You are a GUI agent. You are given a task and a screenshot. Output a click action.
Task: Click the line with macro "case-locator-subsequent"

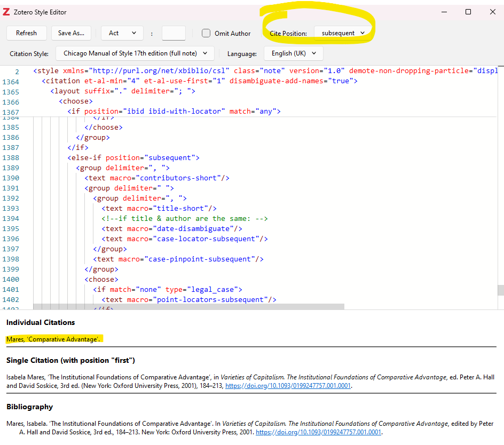(185, 239)
